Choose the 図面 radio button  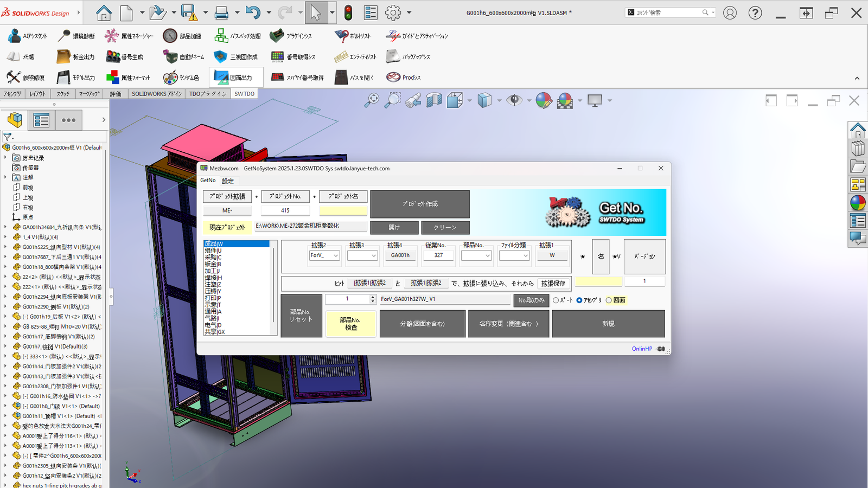pos(609,300)
